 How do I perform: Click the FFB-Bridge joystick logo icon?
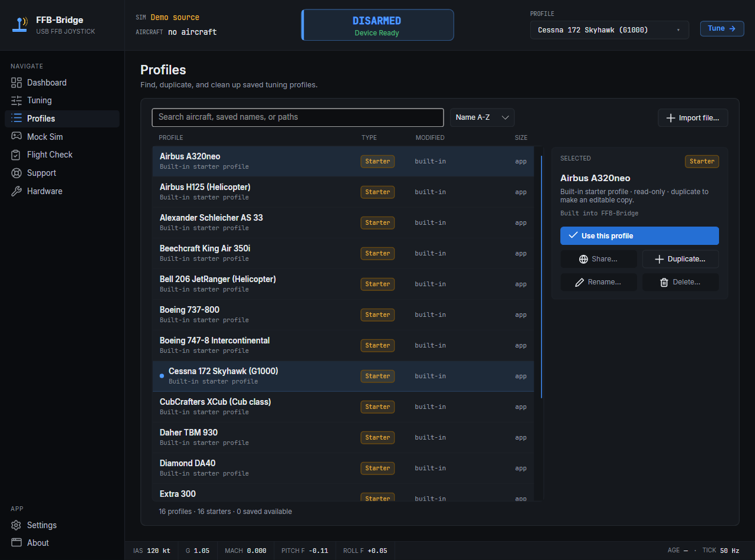point(20,24)
